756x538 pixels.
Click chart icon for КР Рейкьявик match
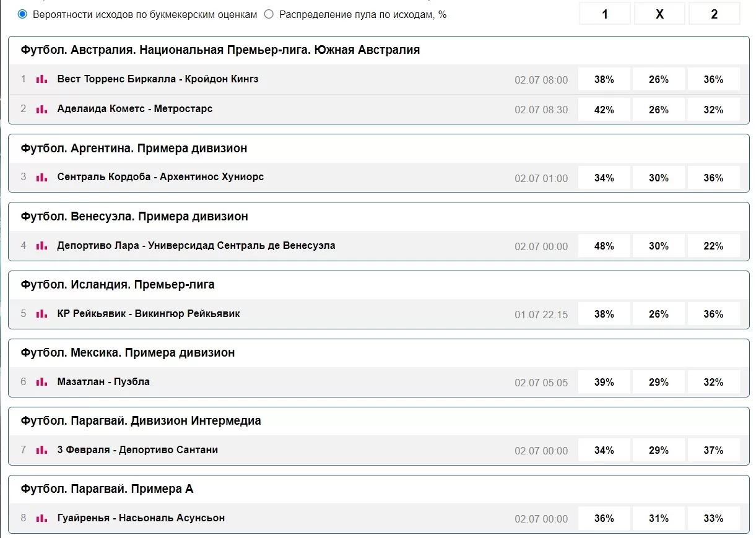pyautogui.click(x=41, y=313)
